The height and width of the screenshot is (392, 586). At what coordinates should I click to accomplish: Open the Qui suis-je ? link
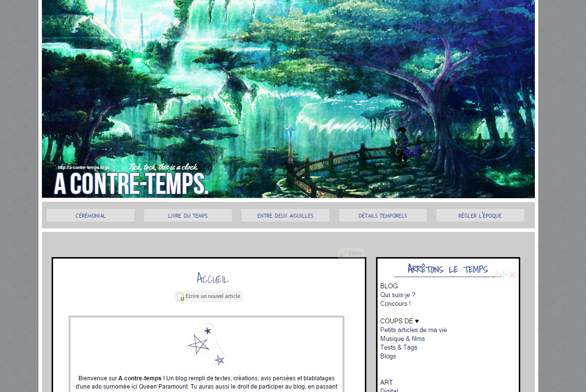(397, 295)
